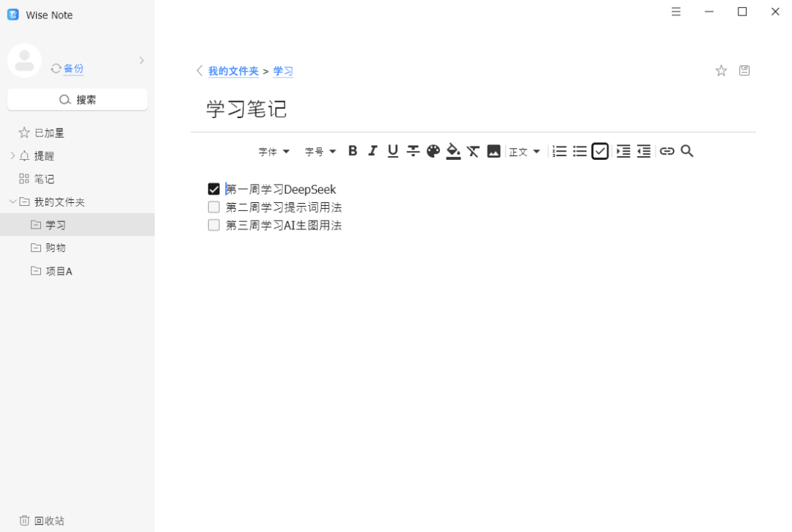Insert a hyperlink
This screenshot has height=532, width=792.
click(667, 151)
